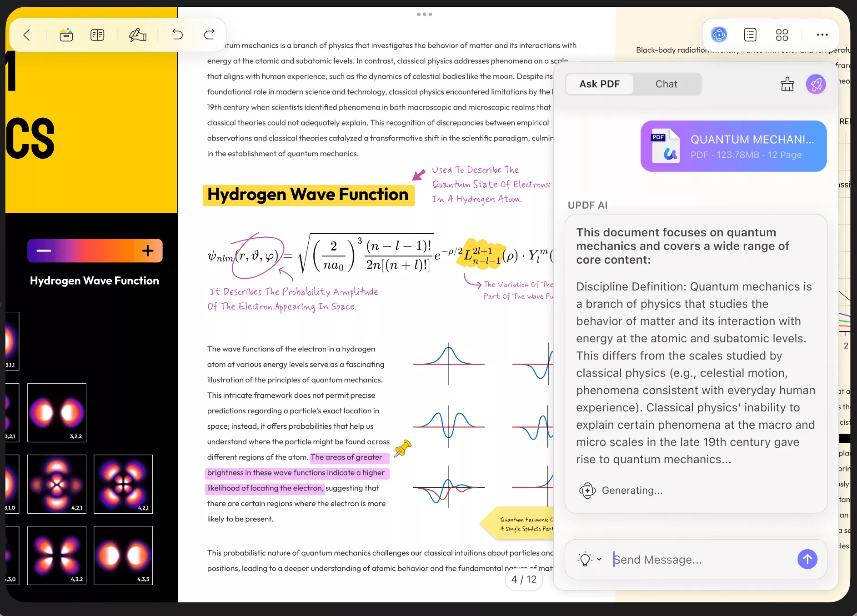
Task: Open the UPDF AI assistant icon
Action: pyautogui.click(x=719, y=35)
